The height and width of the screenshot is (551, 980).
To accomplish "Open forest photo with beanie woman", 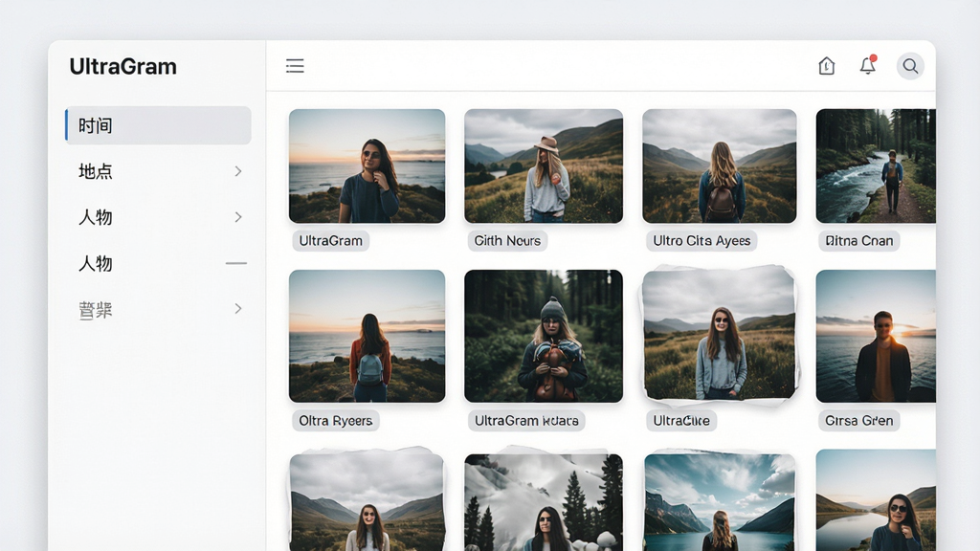I will (x=544, y=336).
